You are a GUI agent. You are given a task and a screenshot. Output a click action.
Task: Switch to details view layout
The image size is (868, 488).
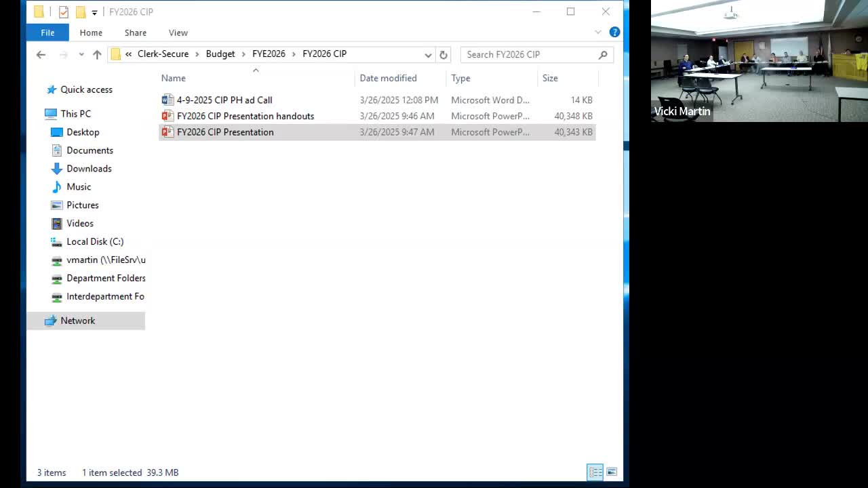[x=595, y=472]
